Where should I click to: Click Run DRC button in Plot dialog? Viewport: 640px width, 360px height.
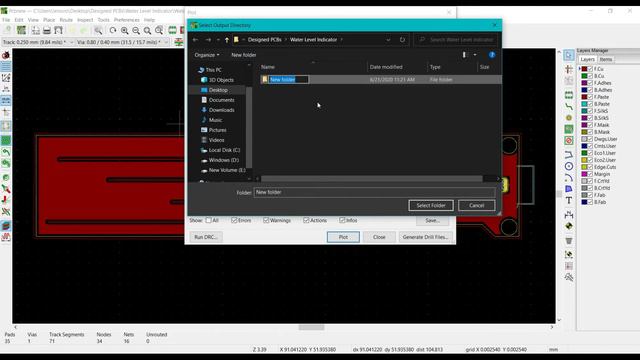pos(206,237)
